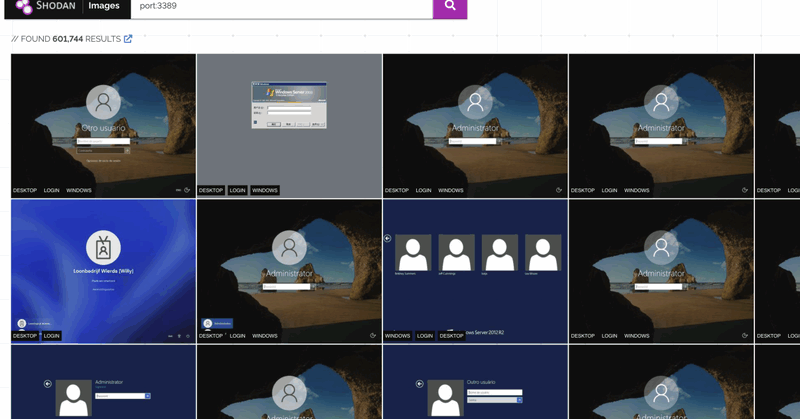Open the Loonbedrijf Wierda login screenshot
Screen dimensions: 800x419
pos(103,271)
